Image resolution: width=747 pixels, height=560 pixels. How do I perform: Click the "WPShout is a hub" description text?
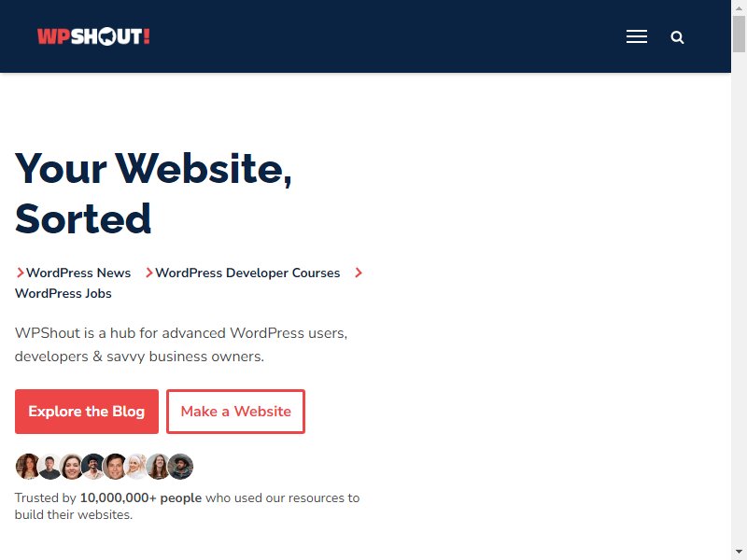pyautogui.click(x=181, y=344)
